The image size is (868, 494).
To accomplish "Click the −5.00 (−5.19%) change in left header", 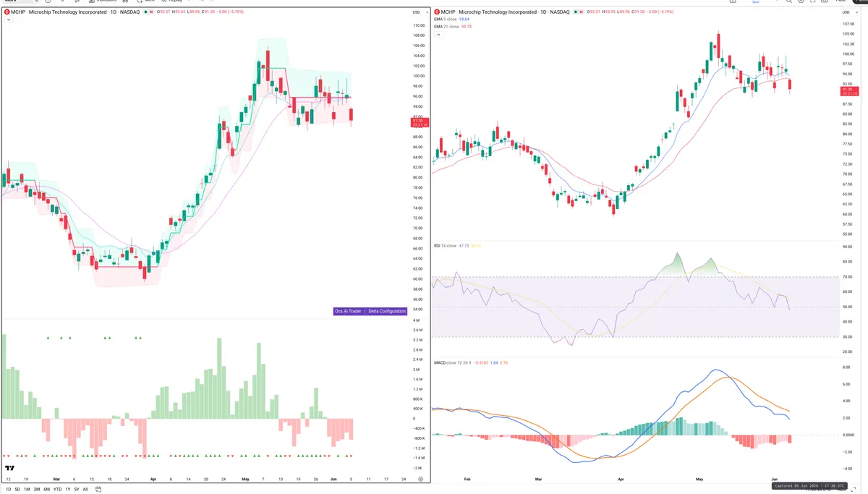I will click(229, 12).
